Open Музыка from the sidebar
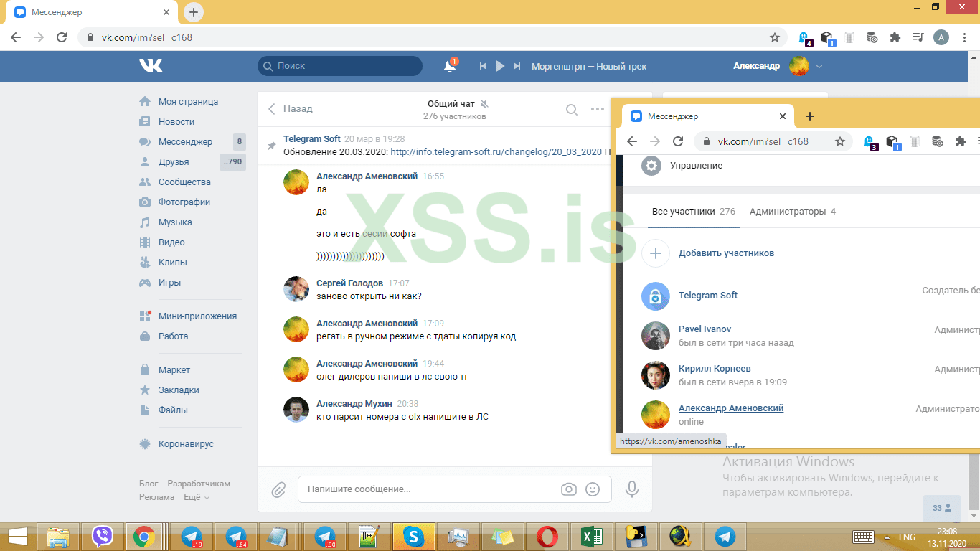Viewport: 980px width, 551px height. (x=175, y=222)
